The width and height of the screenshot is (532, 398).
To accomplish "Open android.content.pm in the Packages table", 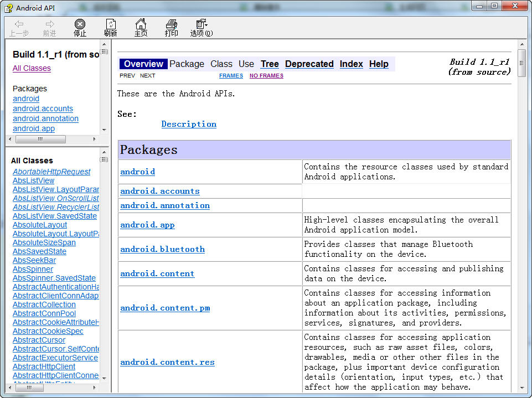I will (x=165, y=308).
